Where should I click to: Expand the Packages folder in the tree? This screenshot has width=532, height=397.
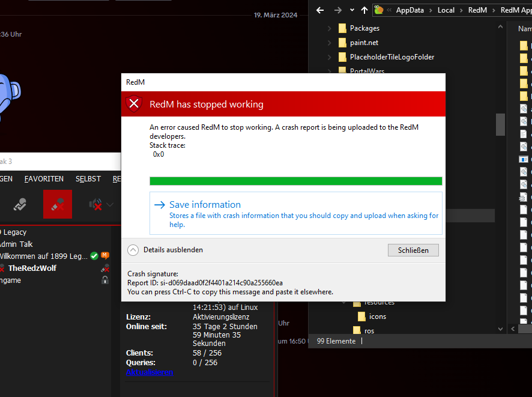click(329, 28)
